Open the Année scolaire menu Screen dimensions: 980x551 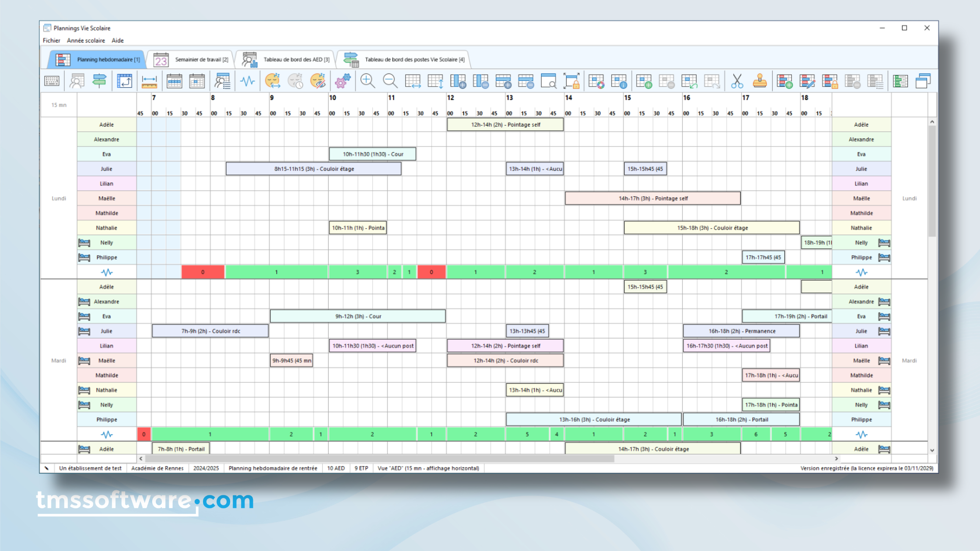tap(86, 40)
